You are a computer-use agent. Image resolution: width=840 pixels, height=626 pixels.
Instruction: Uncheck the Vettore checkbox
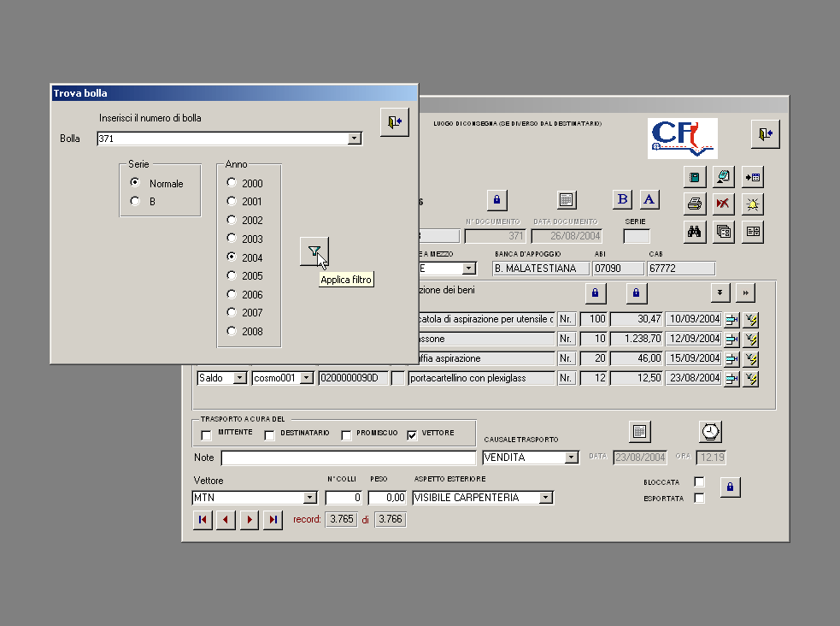click(411, 435)
